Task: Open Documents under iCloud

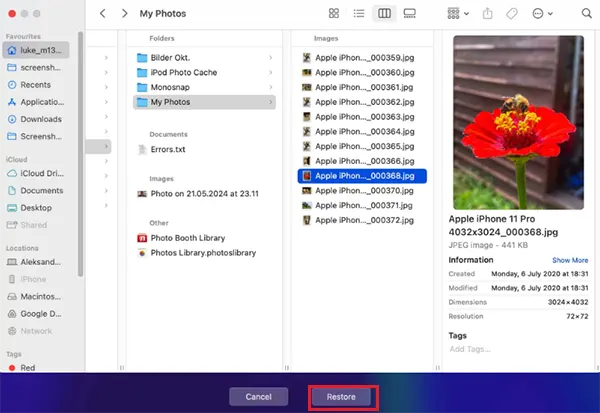Action: click(36, 191)
